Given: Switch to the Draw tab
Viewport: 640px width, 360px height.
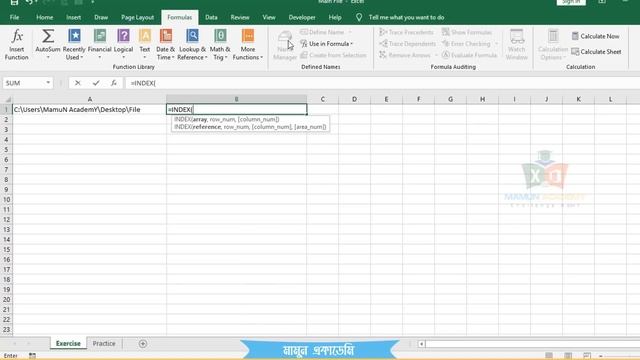Looking at the screenshot, I should coord(101,17).
